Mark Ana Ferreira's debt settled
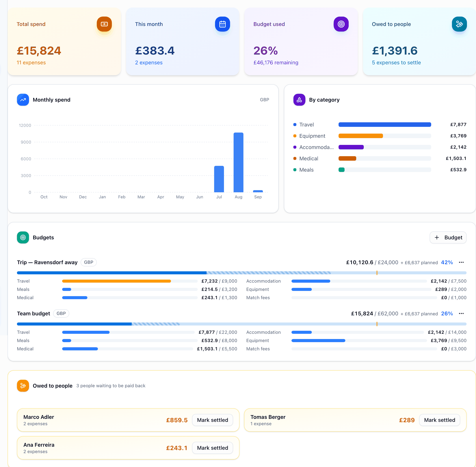Viewport: 476px width, 467px height. pos(212,448)
